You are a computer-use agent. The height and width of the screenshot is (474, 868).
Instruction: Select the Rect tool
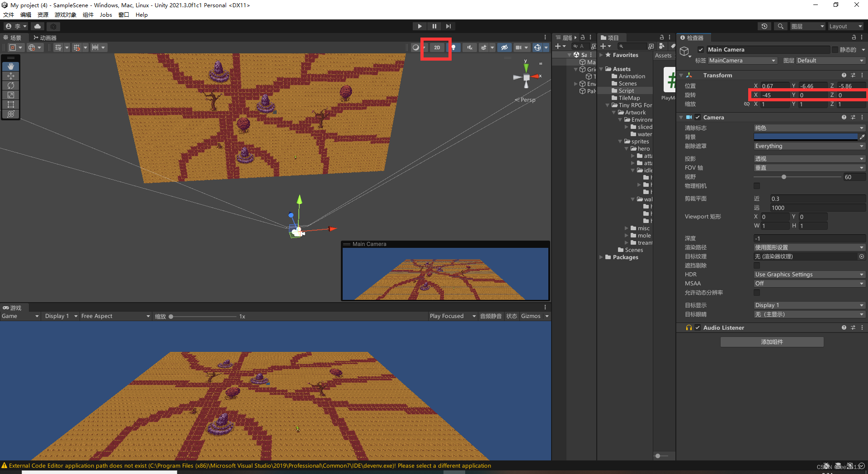(11, 104)
